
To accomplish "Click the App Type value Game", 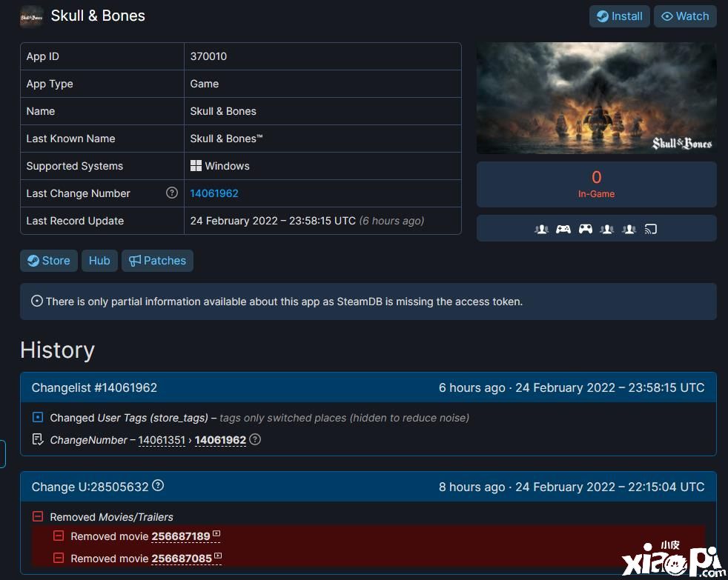I will click(x=205, y=84).
